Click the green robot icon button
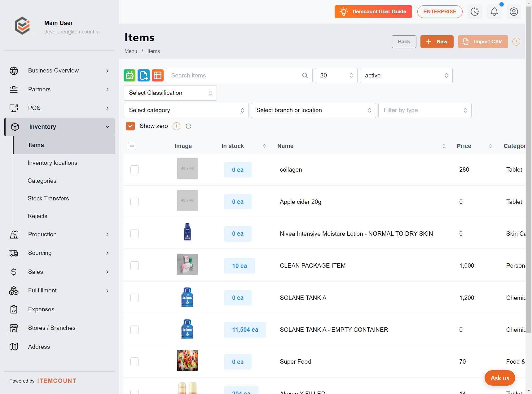The height and width of the screenshot is (394, 532). click(130, 76)
